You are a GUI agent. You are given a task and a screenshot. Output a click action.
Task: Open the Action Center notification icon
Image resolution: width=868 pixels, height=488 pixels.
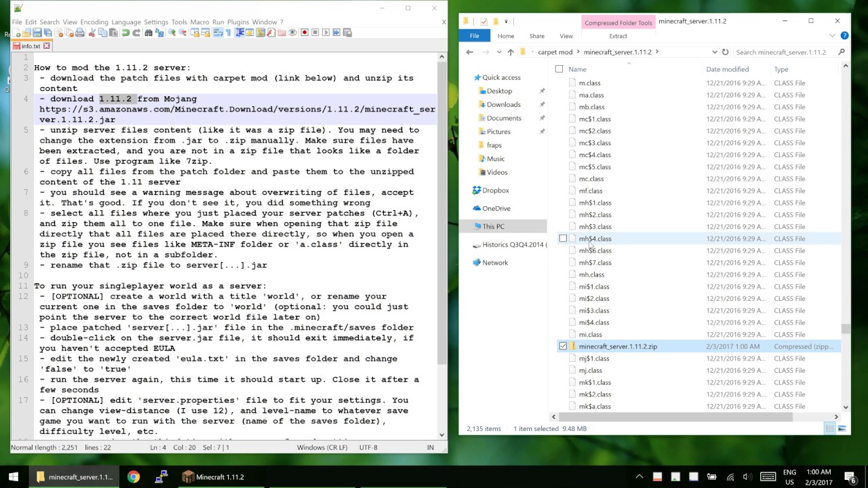[x=850, y=476]
